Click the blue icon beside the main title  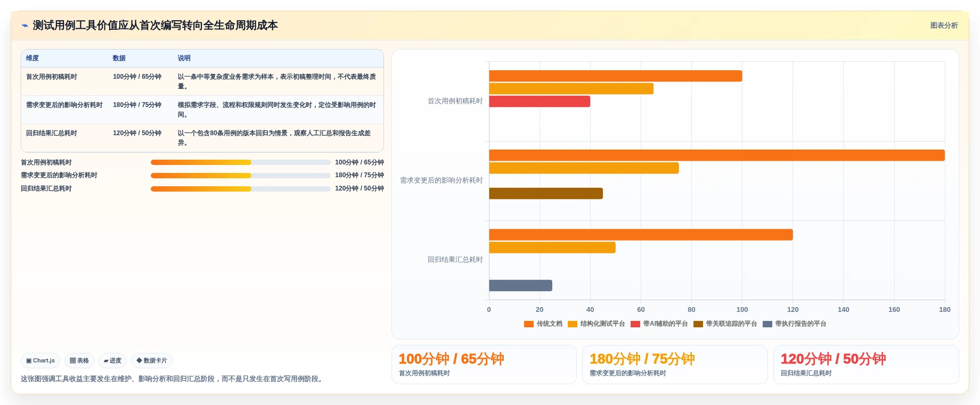point(24,26)
